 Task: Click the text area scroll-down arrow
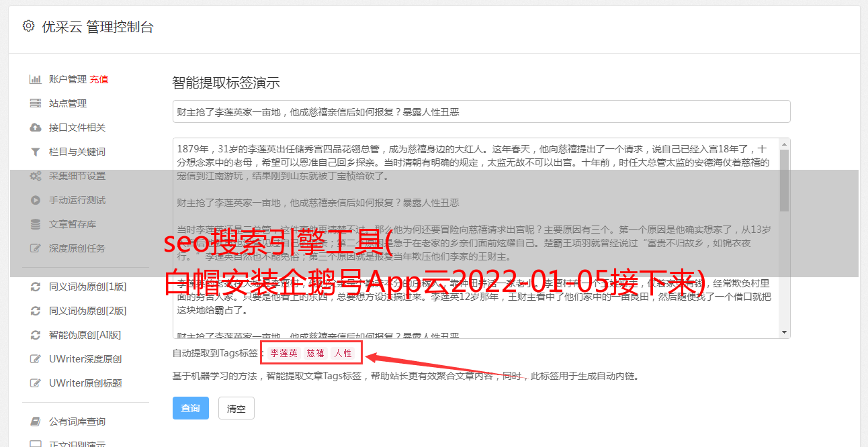click(x=784, y=332)
